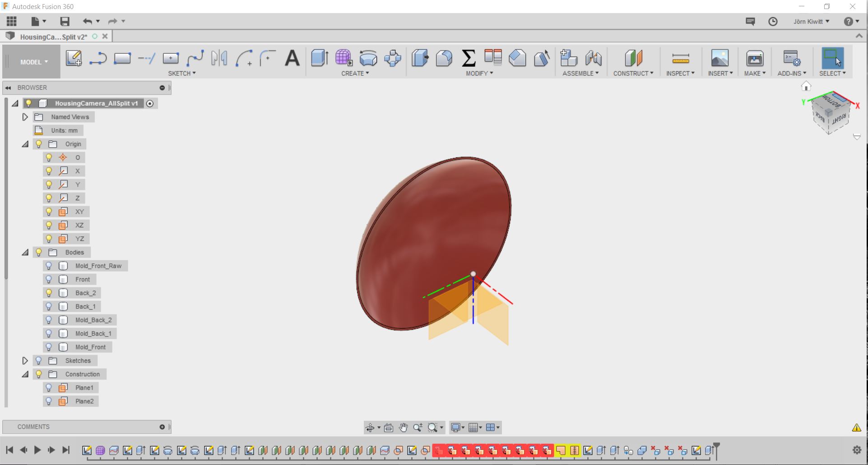Select the Fillet modify tool

pos(444,58)
